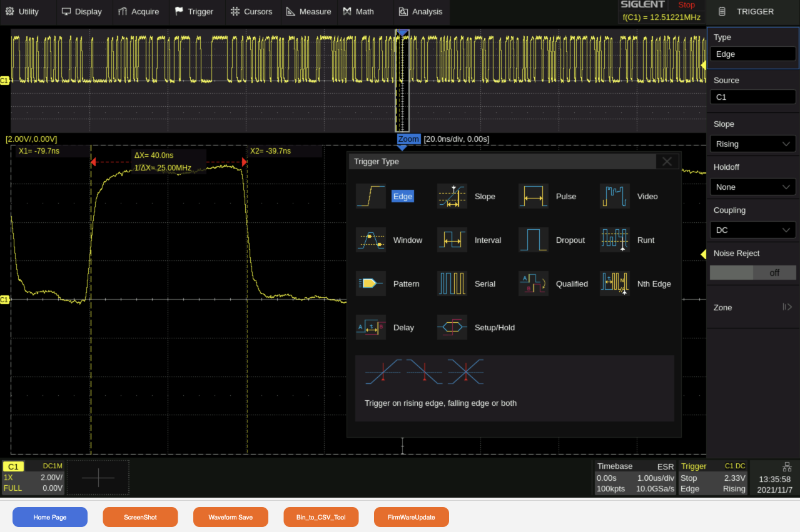Screen dimensions: 800x532
Task: Open the Display menu
Action: coord(82,11)
